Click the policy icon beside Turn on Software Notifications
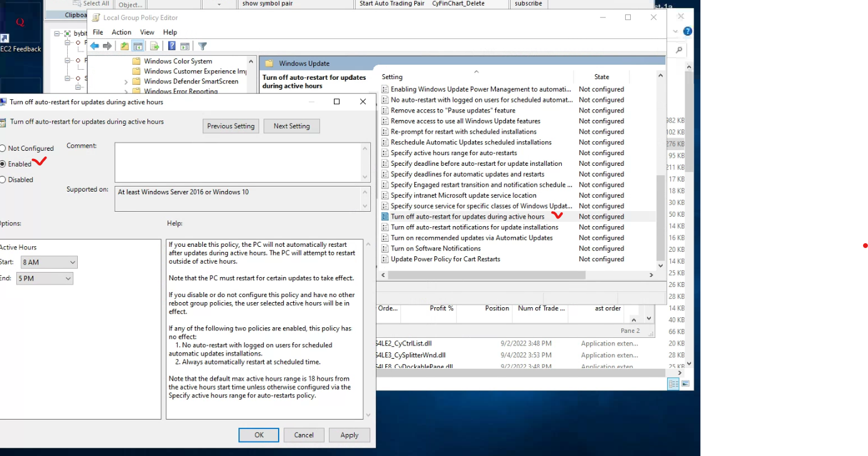The image size is (868, 456). (385, 248)
